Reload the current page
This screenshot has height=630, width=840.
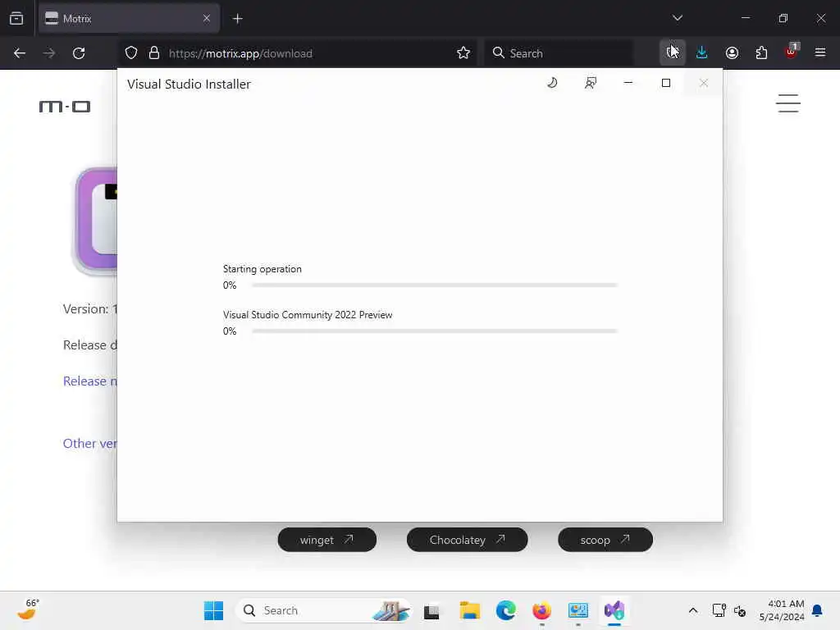click(x=79, y=53)
